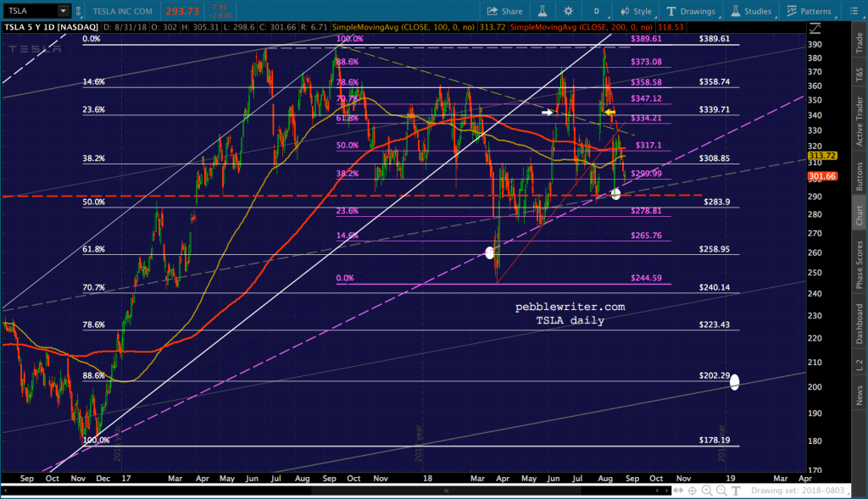The width and height of the screenshot is (868, 499).
Task: Click the $223.43 Fibonacci level label
Action: pos(714,324)
